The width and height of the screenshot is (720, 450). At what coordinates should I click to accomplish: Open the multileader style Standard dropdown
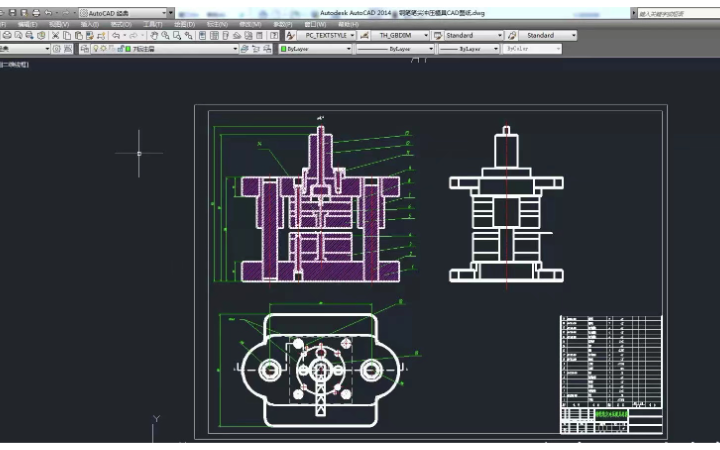point(548,35)
